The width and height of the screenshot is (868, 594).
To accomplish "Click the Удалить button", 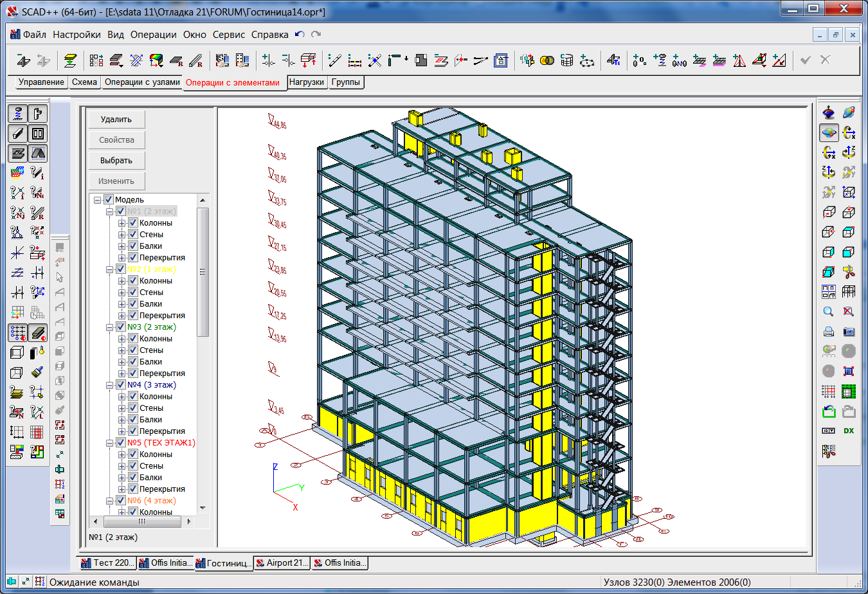I will click(x=116, y=120).
